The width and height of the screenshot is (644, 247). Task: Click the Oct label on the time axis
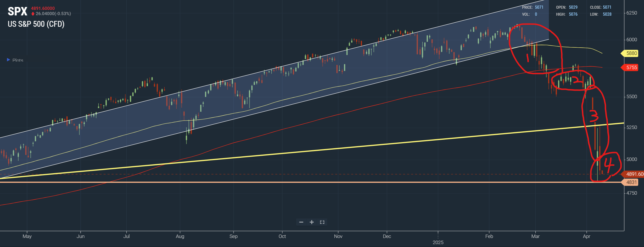(282, 236)
